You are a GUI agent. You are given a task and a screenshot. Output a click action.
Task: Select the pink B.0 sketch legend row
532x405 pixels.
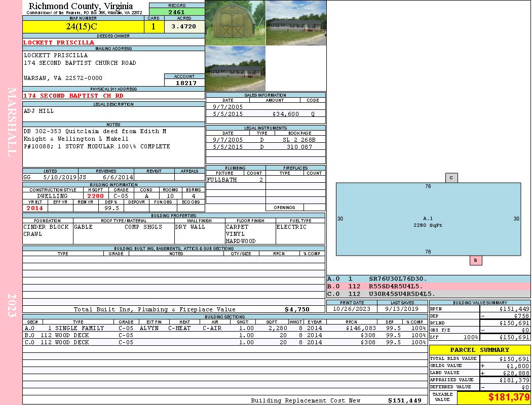[428, 286]
